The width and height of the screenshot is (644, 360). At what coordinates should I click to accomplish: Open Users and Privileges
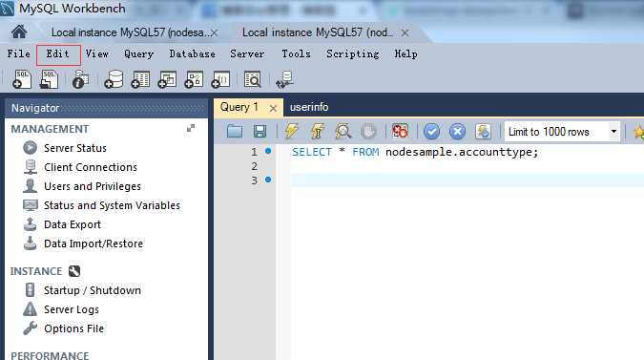(93, 186)
